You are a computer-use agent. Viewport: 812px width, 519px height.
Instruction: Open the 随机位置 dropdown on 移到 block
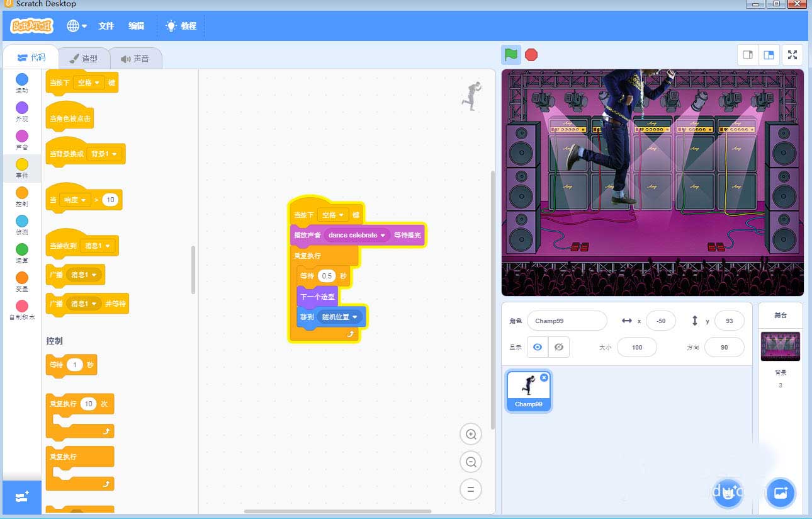(339, 317)
